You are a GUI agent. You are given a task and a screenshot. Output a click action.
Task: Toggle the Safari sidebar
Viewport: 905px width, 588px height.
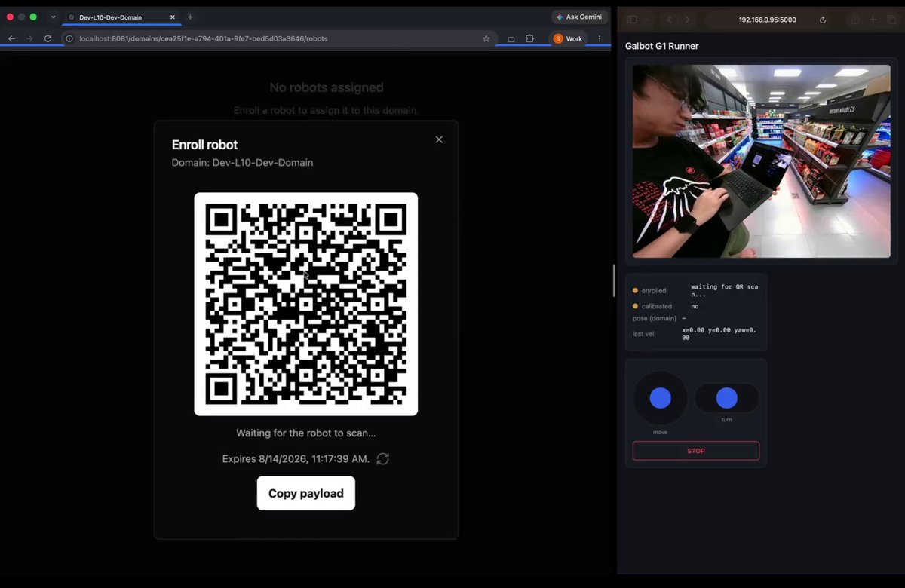coord(632,20)
